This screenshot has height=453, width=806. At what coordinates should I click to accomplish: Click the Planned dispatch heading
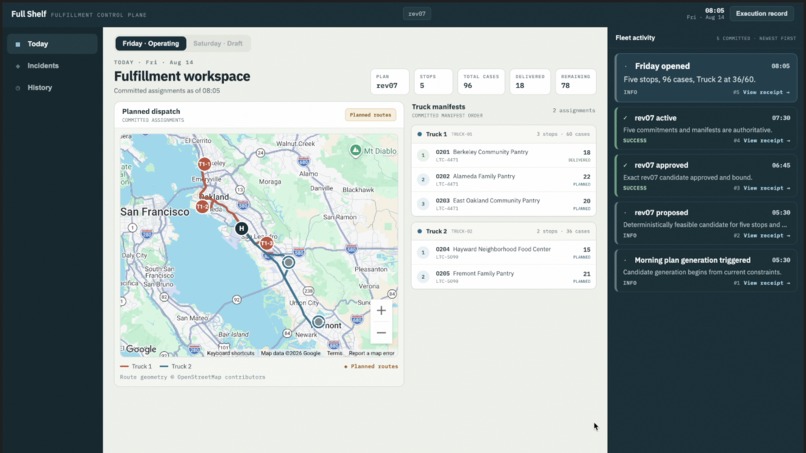point(151,112)
